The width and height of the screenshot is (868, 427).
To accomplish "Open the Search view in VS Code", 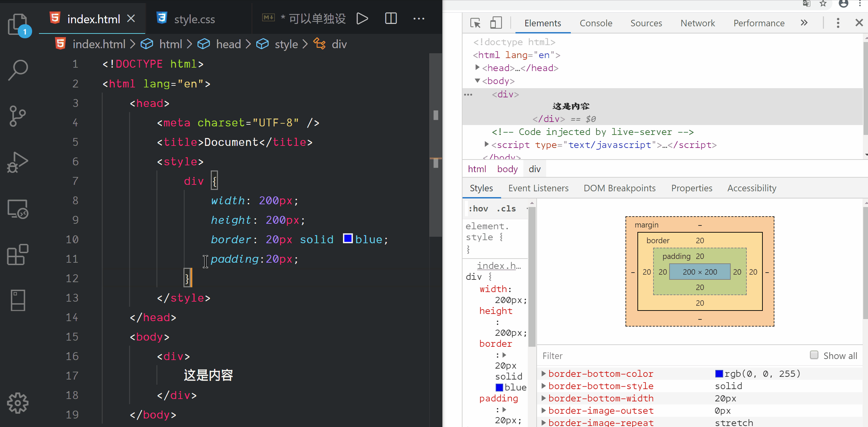I will (18, 70).
